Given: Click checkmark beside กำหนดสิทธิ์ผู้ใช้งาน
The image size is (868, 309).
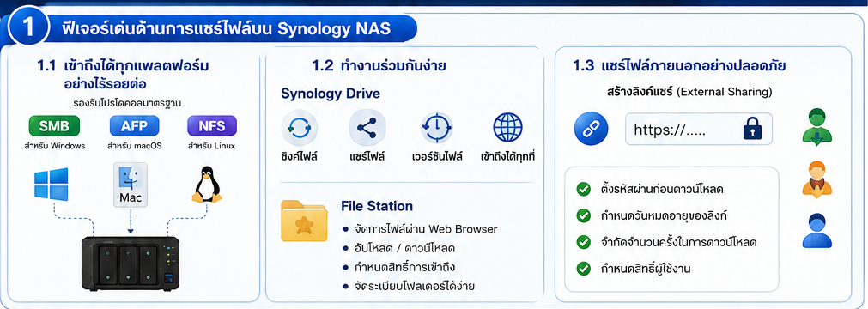Looking at the screenshot, I should (x=583, y=269).
